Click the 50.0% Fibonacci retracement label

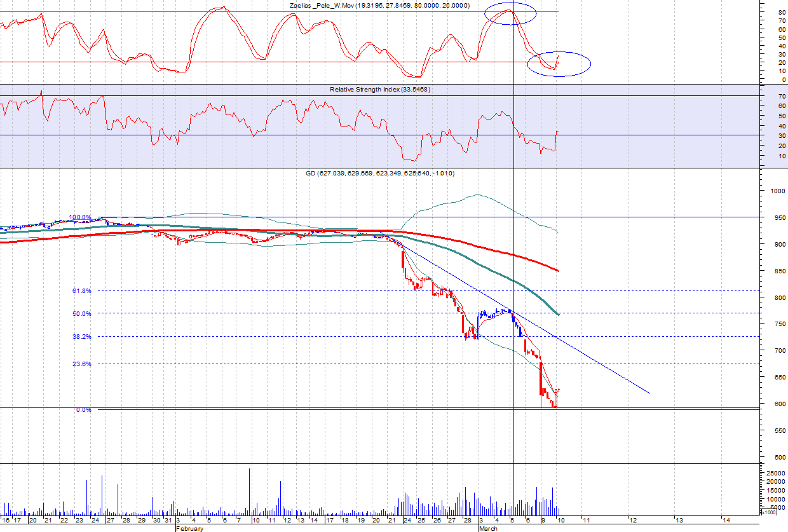click(x=81, y=313)
